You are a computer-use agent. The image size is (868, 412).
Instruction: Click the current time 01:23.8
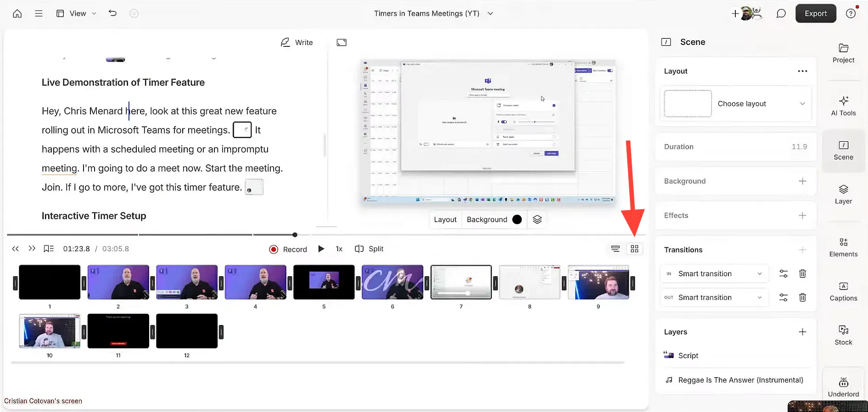(76, 249)
